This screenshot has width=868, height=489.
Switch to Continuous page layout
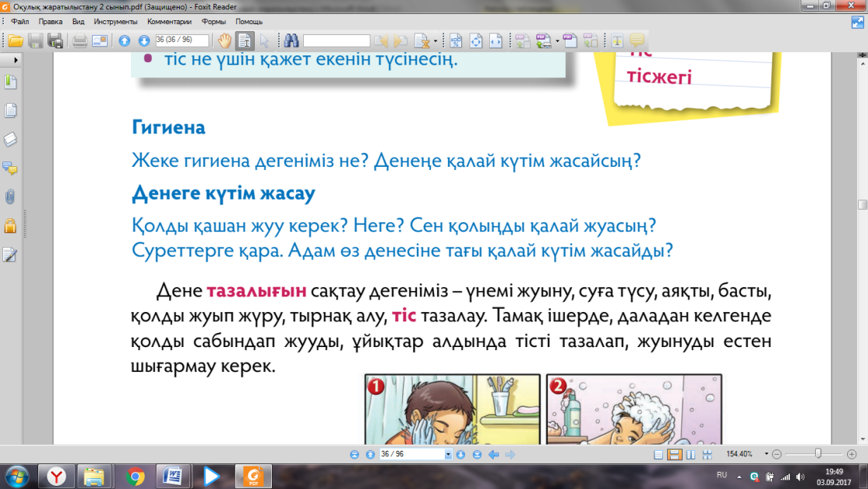[674, 455]
